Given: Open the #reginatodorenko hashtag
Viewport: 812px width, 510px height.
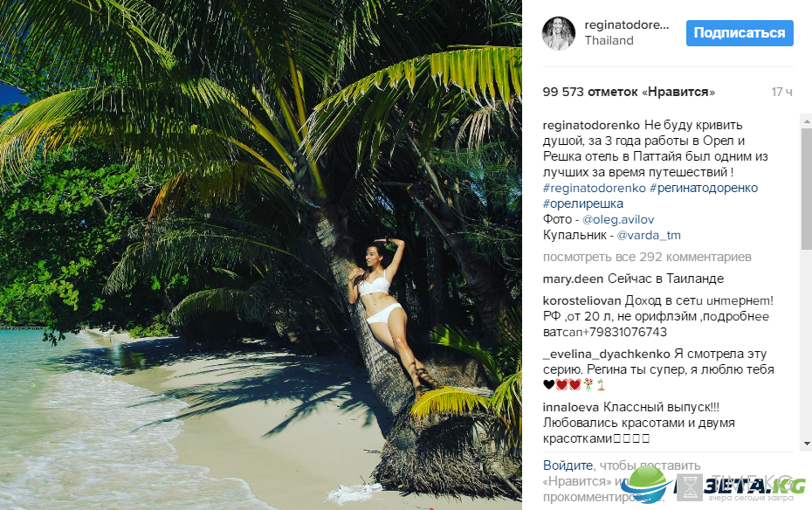Looking at the screenshot, I should [594, 188].
